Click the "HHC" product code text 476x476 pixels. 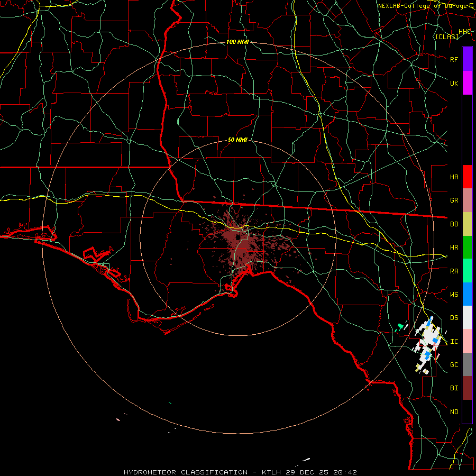464,32
